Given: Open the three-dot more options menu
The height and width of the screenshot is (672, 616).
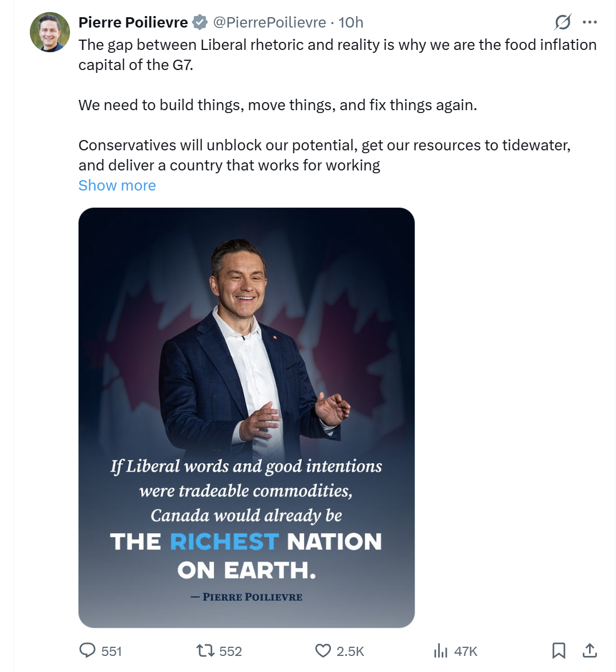Looking at the screenshot, I should (590, 22).
